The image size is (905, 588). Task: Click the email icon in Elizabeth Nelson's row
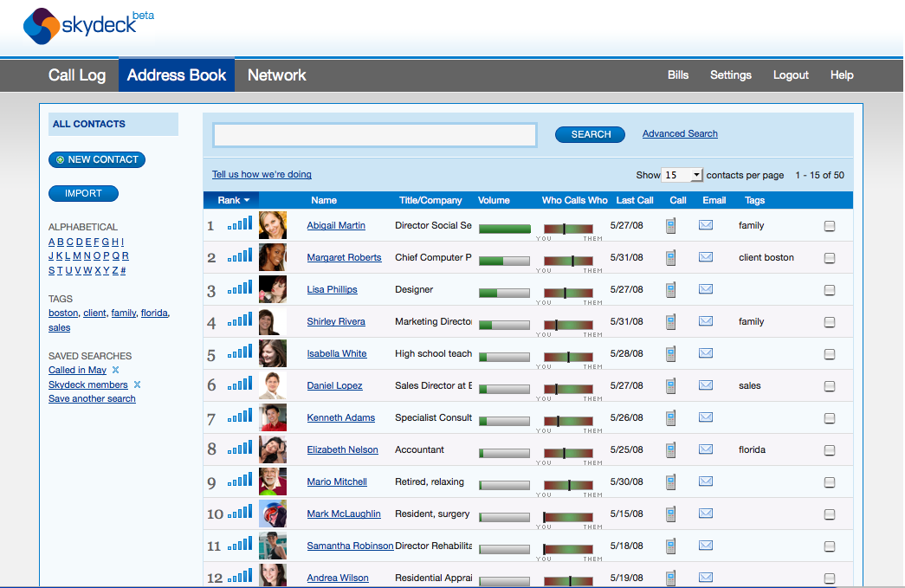[706, 449]
